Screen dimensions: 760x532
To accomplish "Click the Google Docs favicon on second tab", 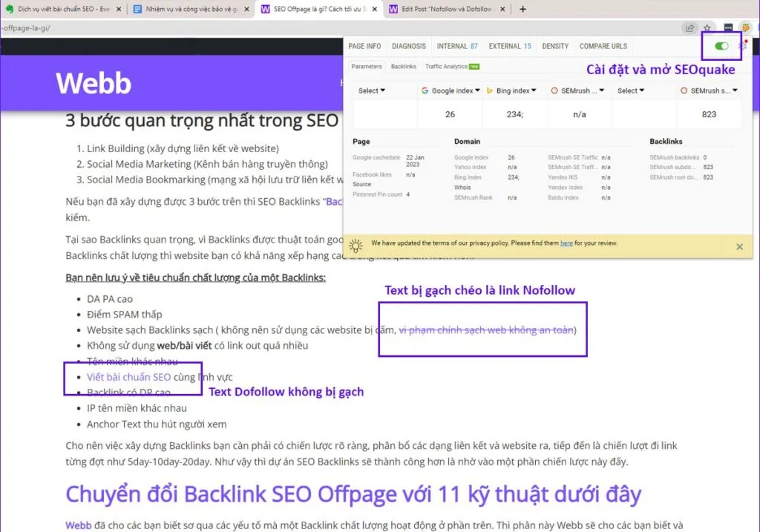I will pos(137,9).
